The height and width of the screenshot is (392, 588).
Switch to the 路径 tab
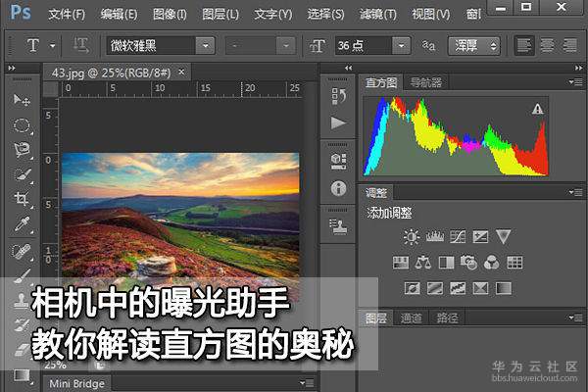click(447, 318)
